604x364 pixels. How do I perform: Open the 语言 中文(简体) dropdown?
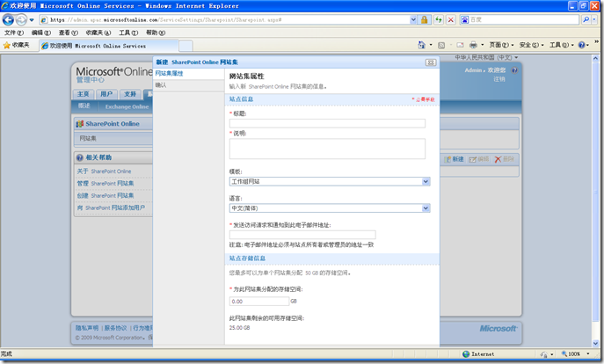click(x=330, y=208)
